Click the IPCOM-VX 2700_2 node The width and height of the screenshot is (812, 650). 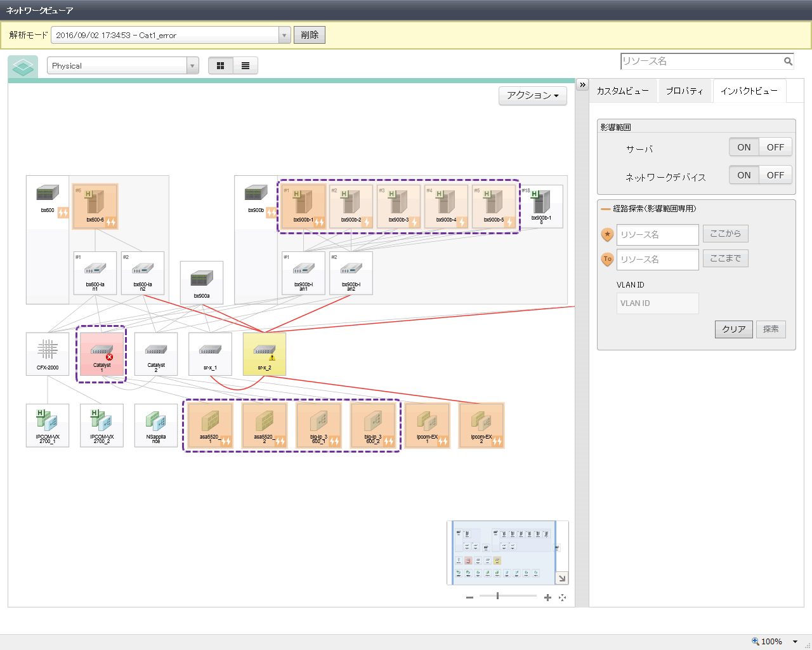101,425
